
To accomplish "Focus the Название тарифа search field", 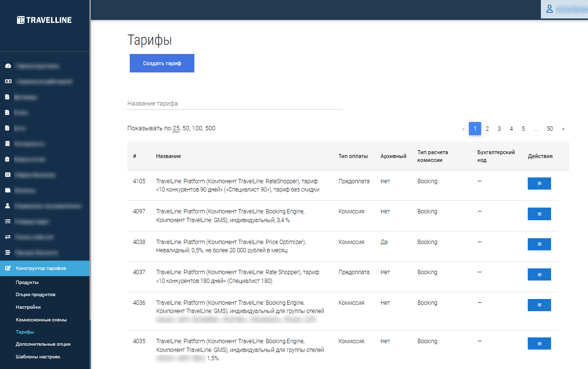I will (x=235, y=104).
